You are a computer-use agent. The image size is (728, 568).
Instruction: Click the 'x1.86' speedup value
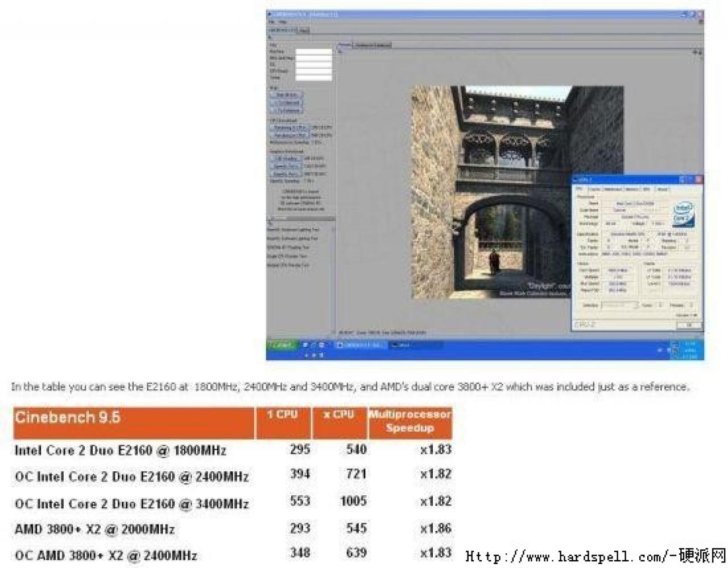(x=436, y=528)
